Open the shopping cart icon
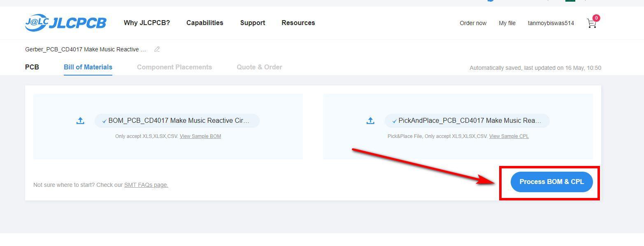Viewport: 644px width, 246px height. 591,24
